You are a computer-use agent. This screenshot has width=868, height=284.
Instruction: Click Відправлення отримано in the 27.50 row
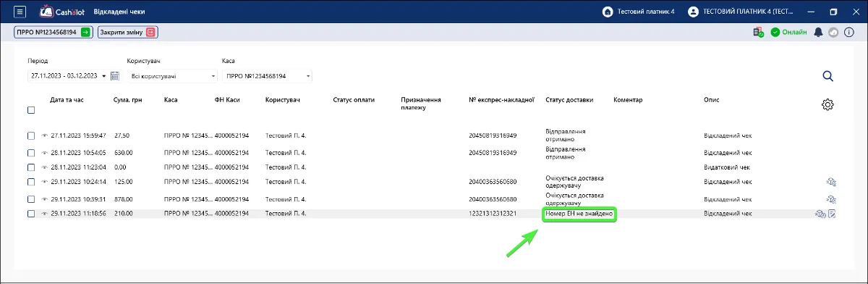coord(566,135)
